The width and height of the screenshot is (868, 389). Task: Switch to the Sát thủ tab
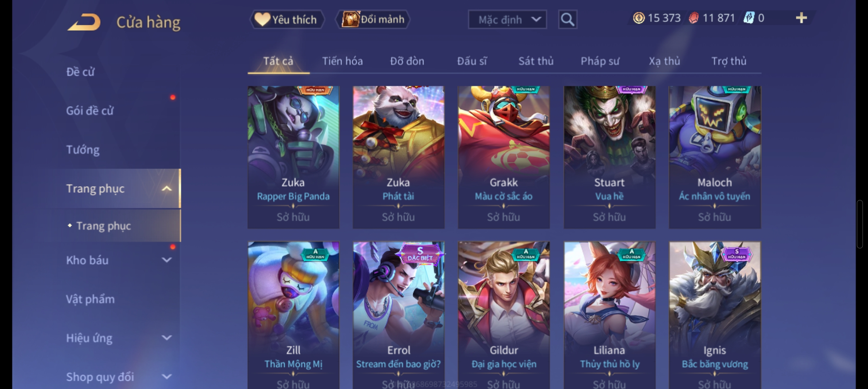point(536,61)
